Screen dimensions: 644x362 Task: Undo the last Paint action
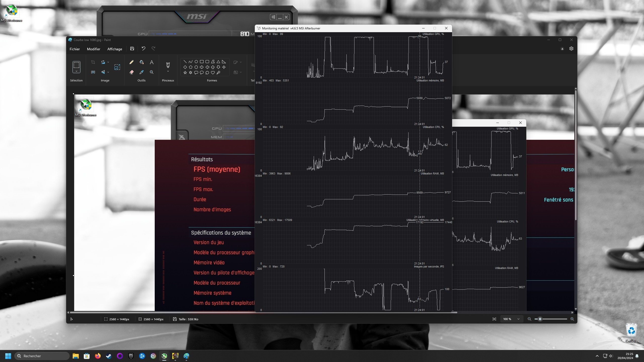(143, 49)
